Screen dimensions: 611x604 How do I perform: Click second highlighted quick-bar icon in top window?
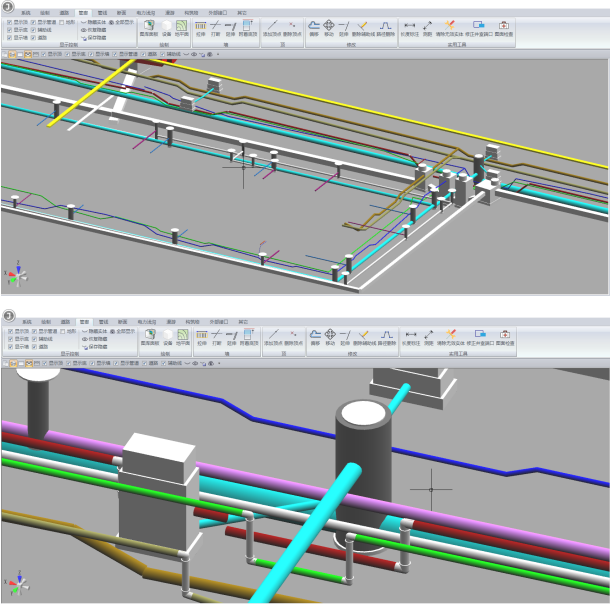[x=28, y=54]
